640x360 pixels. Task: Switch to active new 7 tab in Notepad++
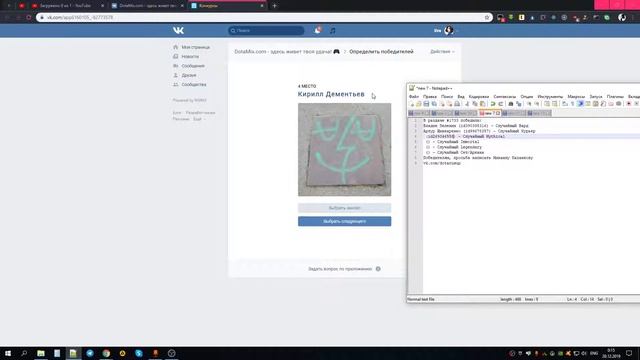coord(490,113)
